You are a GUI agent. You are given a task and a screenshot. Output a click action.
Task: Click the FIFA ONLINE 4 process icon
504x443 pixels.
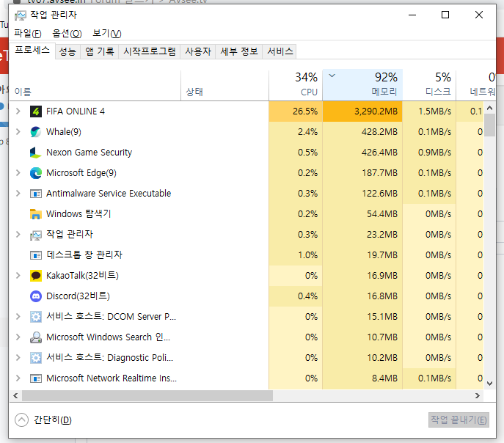coord(36,111)
